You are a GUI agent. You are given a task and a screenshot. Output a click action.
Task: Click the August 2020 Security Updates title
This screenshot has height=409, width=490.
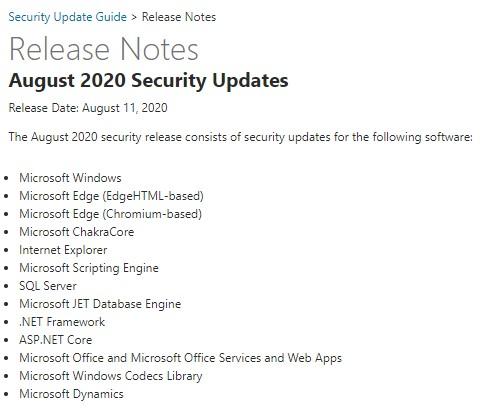[x=148, y=81]
